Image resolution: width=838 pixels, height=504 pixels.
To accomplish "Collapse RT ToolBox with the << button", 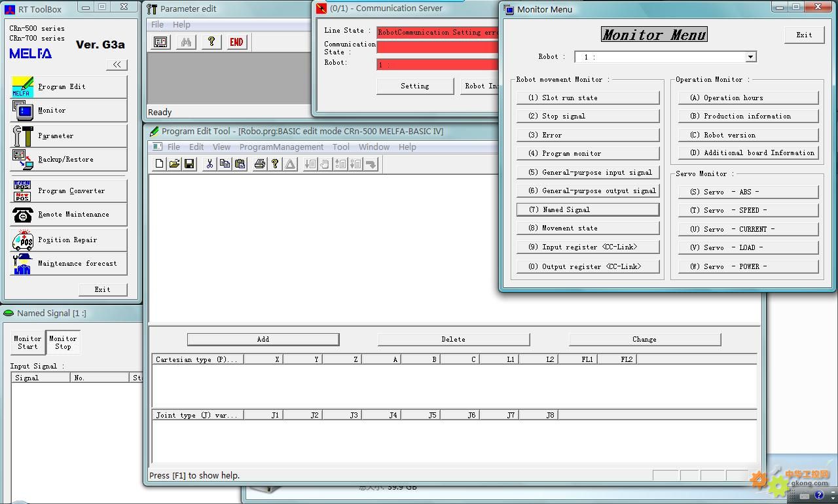I will pyautogui.click(x=117, y=64).
